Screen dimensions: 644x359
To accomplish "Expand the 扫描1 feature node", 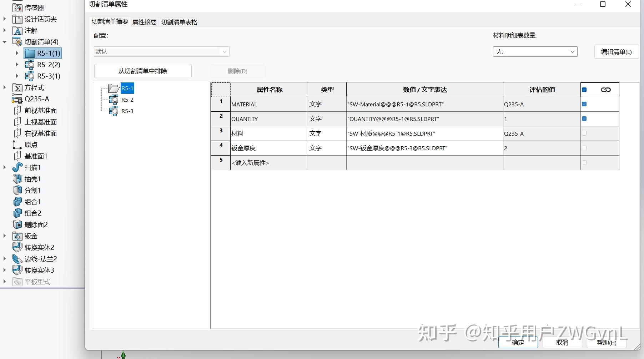I will (5, 167).
